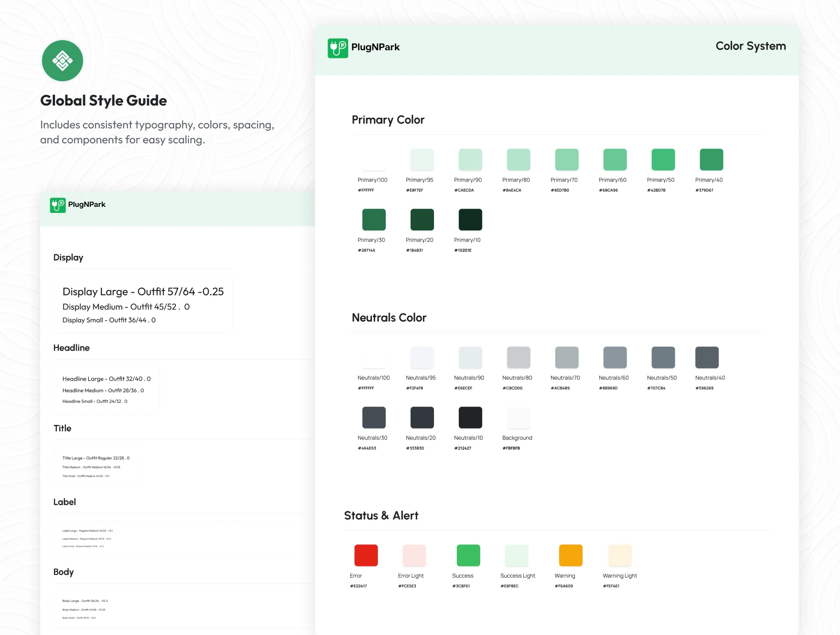Select the Primary/90 color swatch
The height and width of the screenshot is (635, 840).
coord(470,160)
